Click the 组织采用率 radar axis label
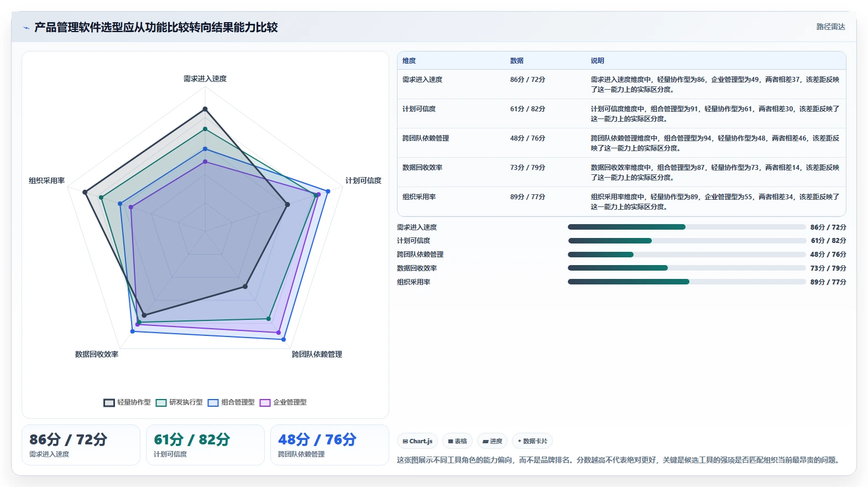This screenshot has width=868, height=487. (x=47, y=180)
